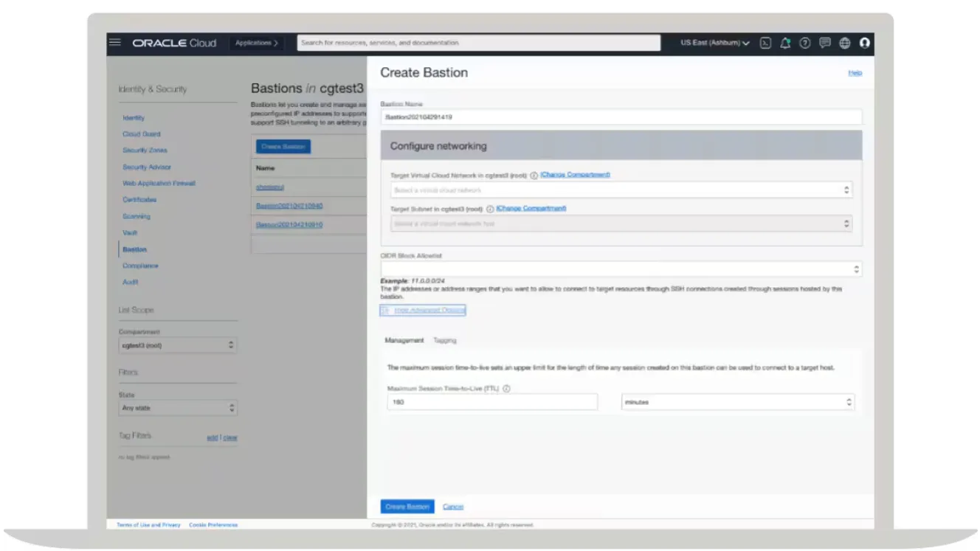Open the globe language selector

845,43
